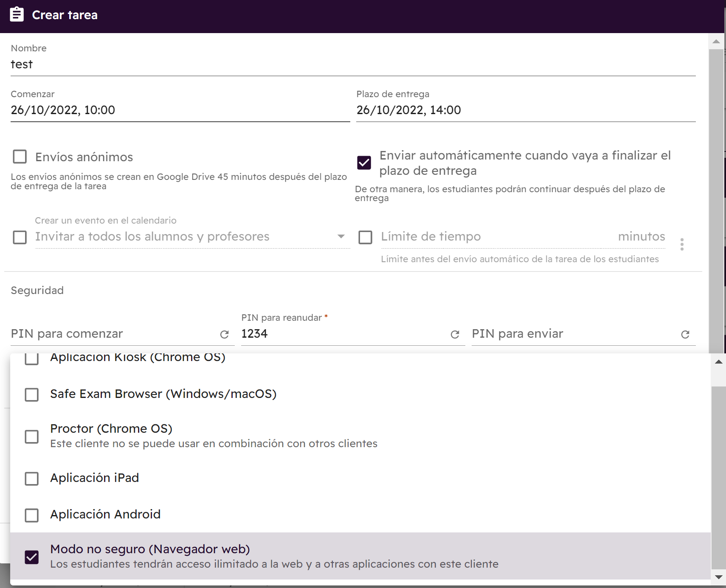
Task: Change the Plazo de entrega date field
Action: point(526,110)
